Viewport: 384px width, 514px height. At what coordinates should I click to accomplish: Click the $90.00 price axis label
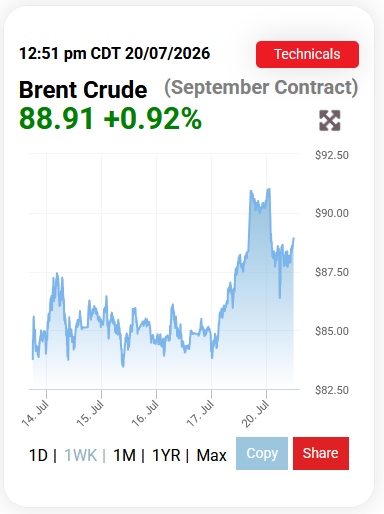[332, 213]
